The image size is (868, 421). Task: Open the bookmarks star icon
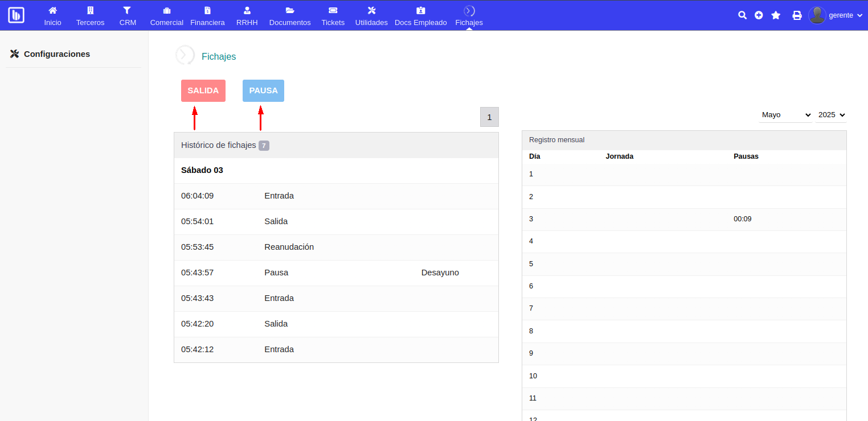[776, 15]
